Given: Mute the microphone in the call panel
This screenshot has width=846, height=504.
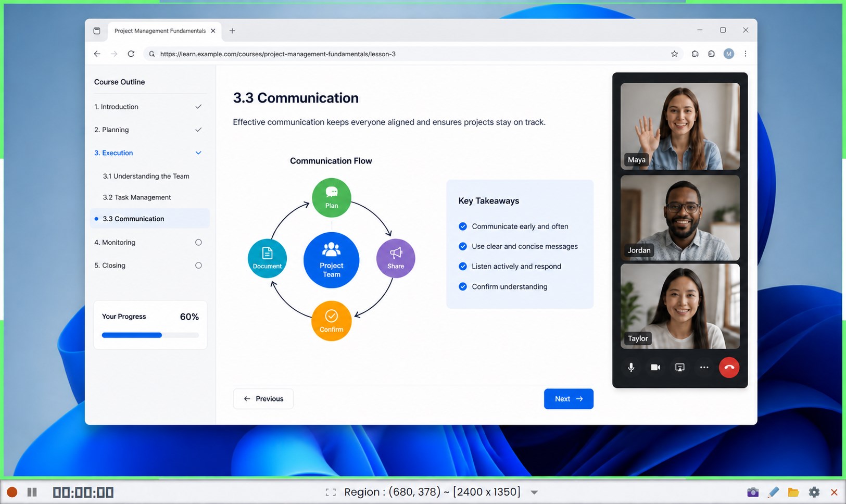Looking at the screenshot, I should [631, 368].
